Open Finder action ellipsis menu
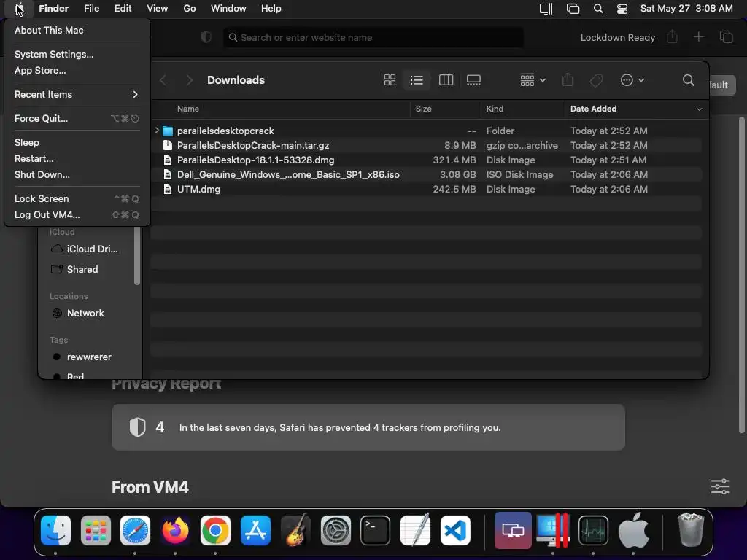Image resolution: width=747 pixels, height=560 pixels. pyautogui.click(x=632, y=80)
